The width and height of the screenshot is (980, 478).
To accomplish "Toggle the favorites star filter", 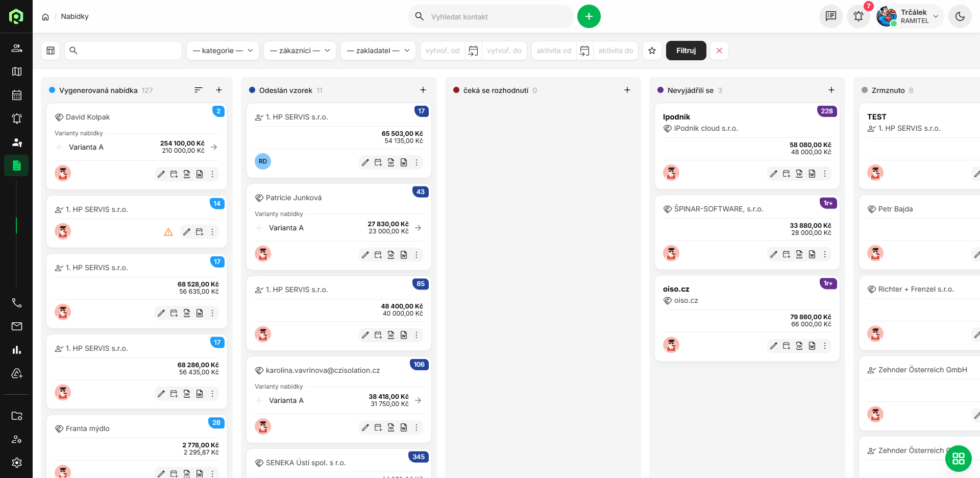I will (652, 51).
